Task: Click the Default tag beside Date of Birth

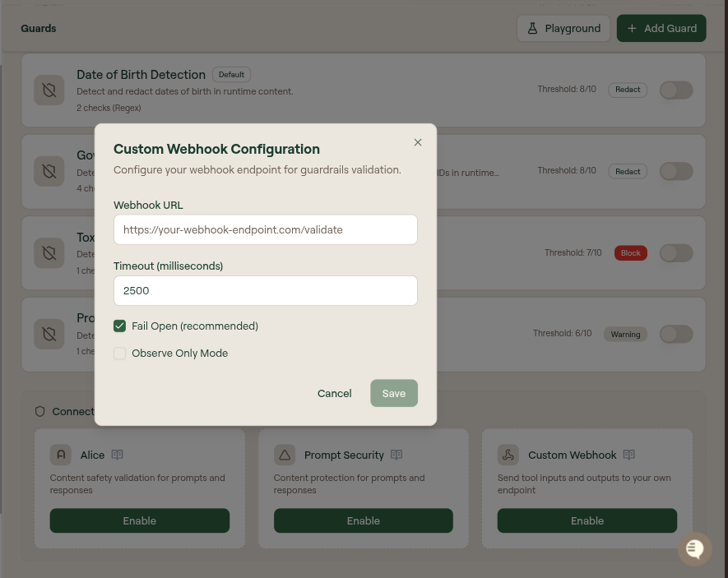Action: click(x=231, y=75)
